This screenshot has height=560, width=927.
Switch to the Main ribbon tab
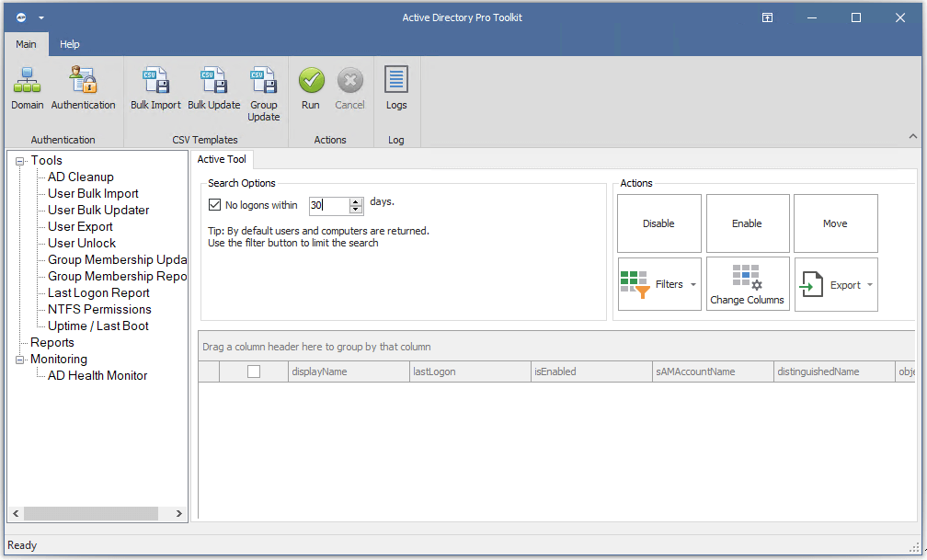click(x=26, y=44)
